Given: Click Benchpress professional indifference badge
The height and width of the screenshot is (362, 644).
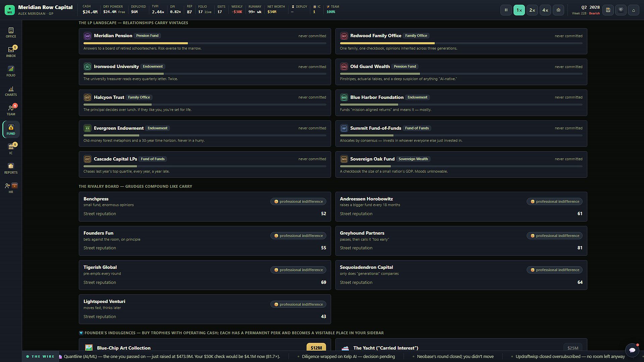Looking at the screenshot, I should [298, 201].
